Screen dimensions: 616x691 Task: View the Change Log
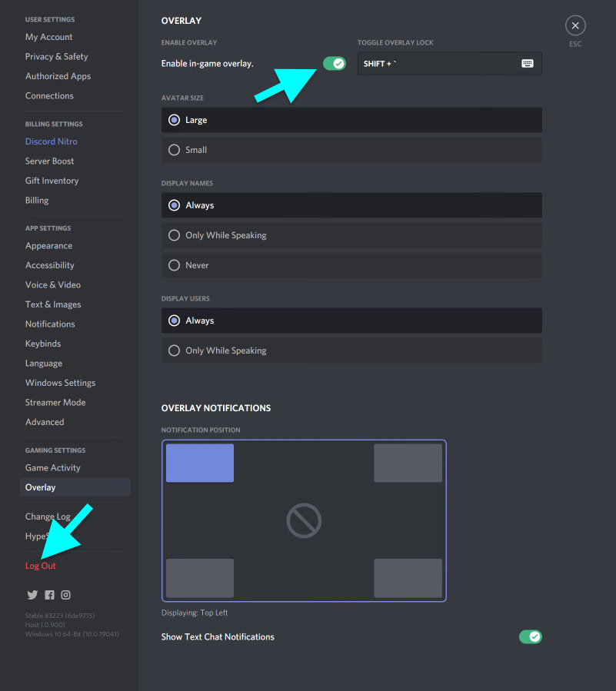49,516
